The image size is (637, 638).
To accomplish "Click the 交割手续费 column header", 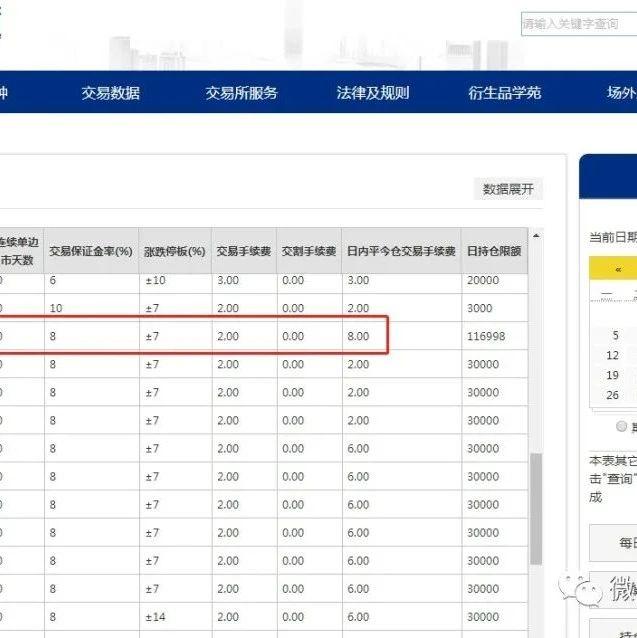I will [x=309, y=251].
